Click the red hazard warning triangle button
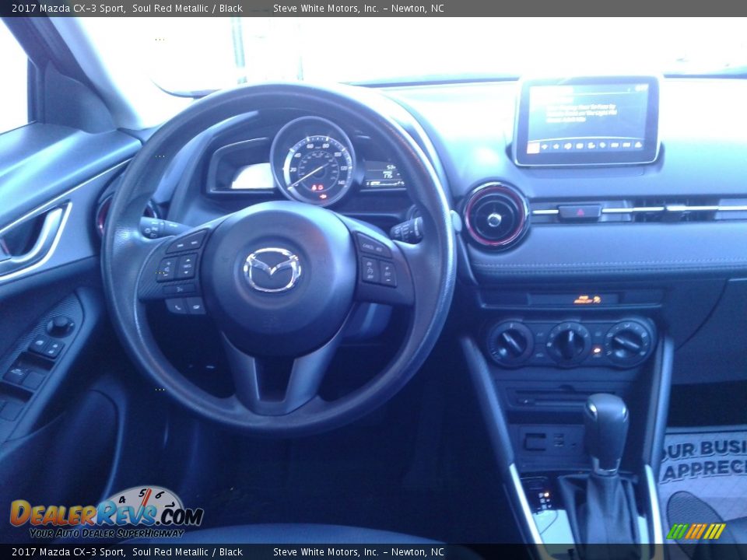 tap(579, 212)
